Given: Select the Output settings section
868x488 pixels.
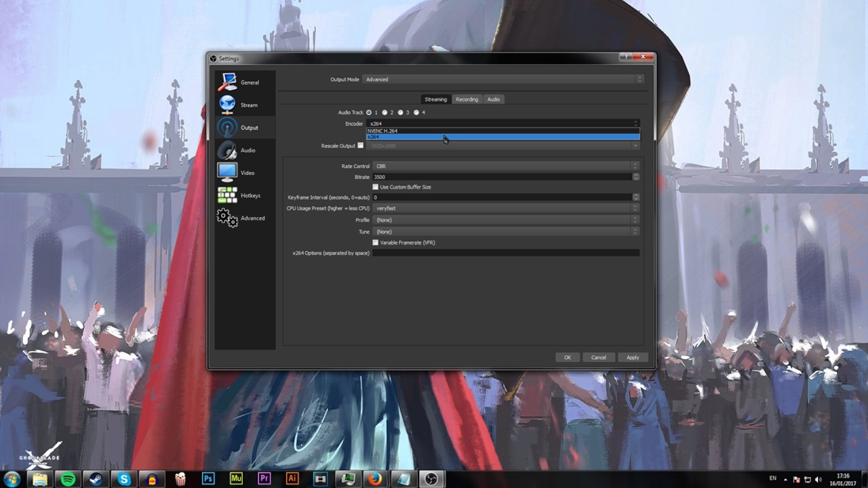Looking at the screenshot, I should [x=245, y=127].
